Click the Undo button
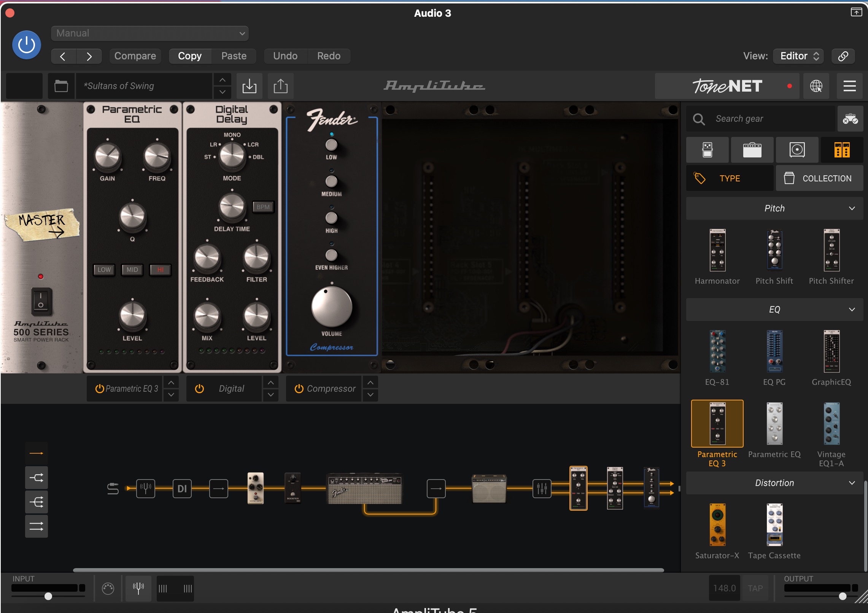868x613 pixels. pos(285,56)
